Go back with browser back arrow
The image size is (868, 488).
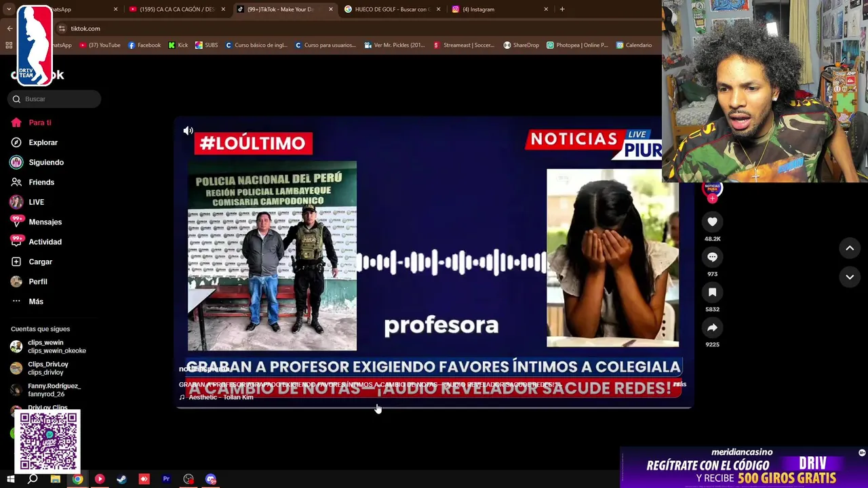9,28
